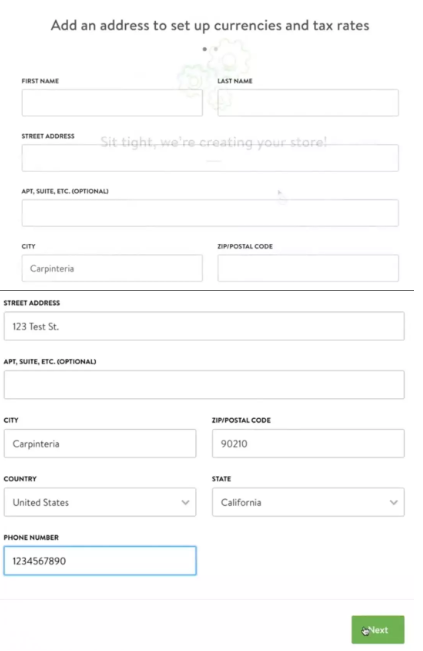Click the Street Address field containing 123 Test St.
Image resolution: width=423 pixels, height=651 pixels.
(x=204, y=326)
